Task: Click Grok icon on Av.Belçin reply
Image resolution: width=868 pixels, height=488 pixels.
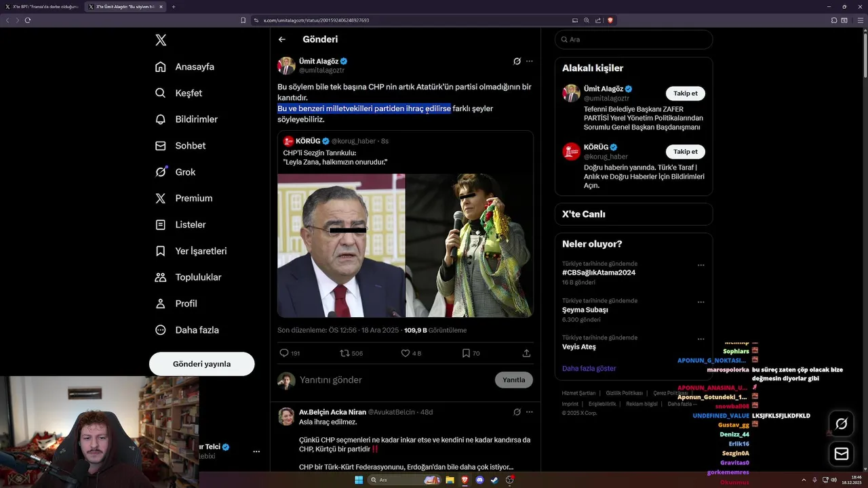Action: [x=517, y=412]
